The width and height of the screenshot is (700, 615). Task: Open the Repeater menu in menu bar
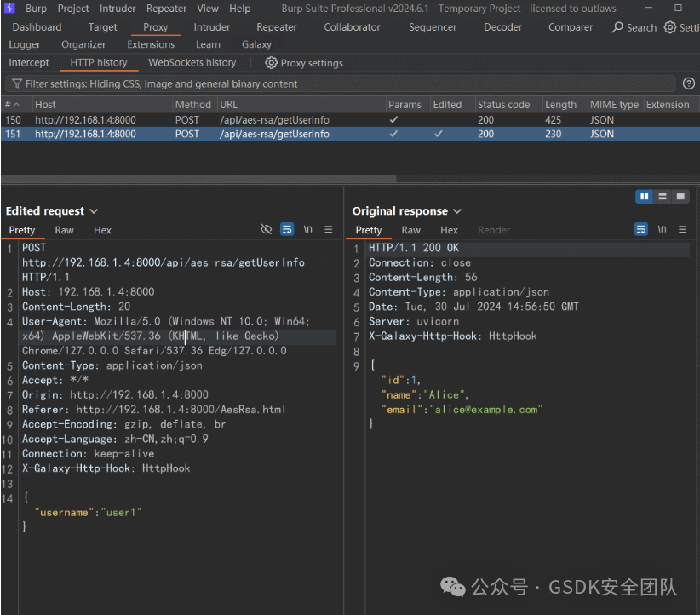[166, 9]
